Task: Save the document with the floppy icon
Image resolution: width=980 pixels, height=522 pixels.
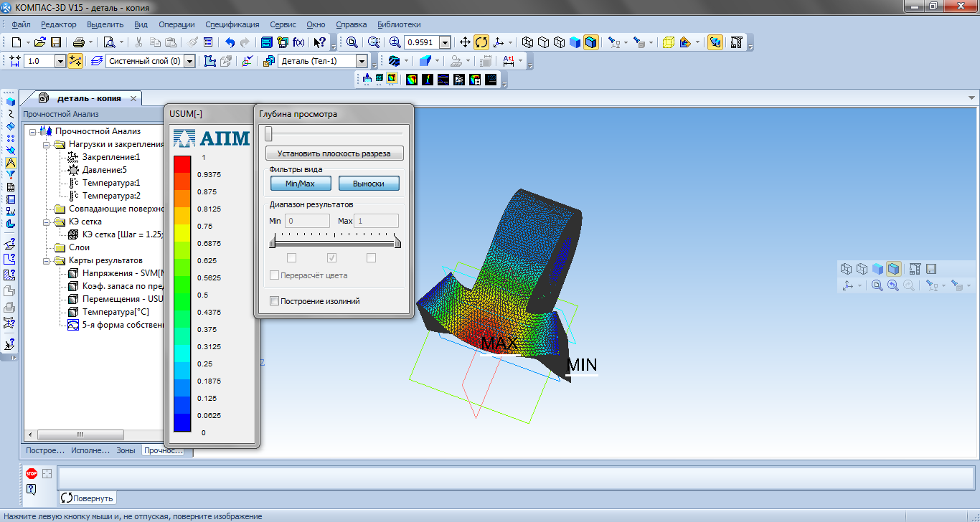Action: (x=56, y=42)
